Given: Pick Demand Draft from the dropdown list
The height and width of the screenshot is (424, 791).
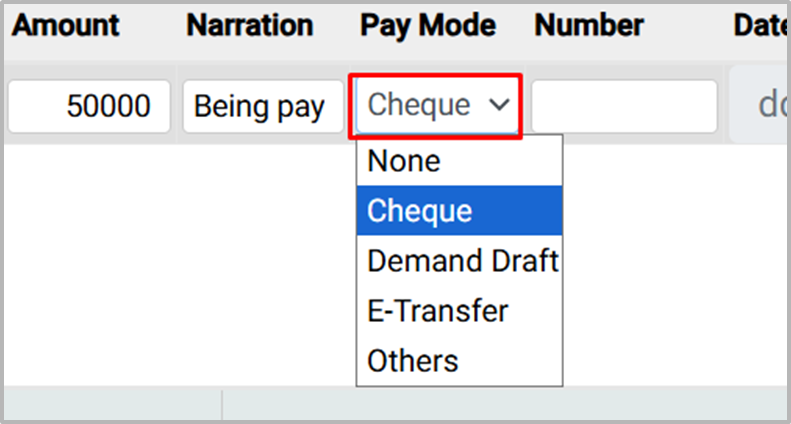Looking at the screenshot, I should click(459, 261).
